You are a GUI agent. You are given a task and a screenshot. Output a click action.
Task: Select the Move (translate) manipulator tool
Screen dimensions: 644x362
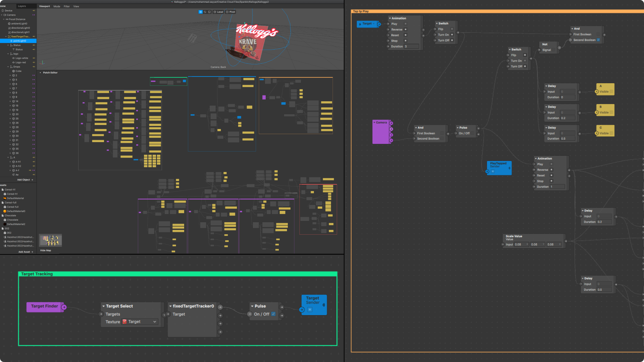[201, 12]
